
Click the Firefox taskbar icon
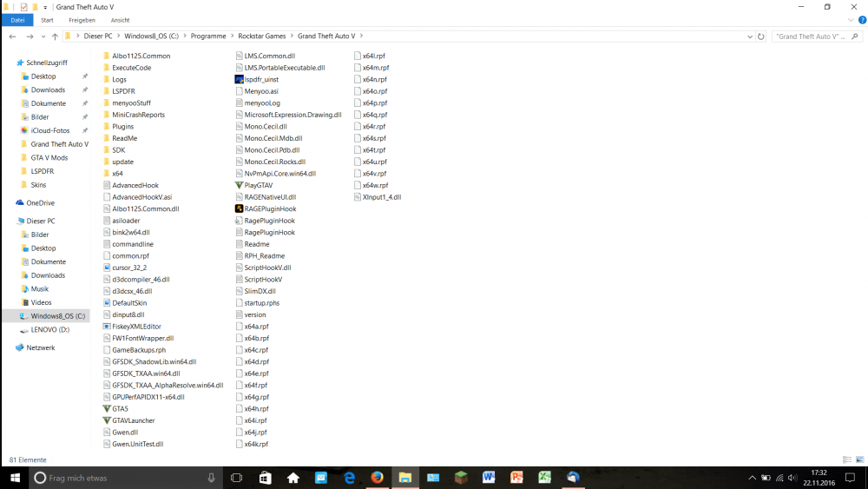[377, 478]
